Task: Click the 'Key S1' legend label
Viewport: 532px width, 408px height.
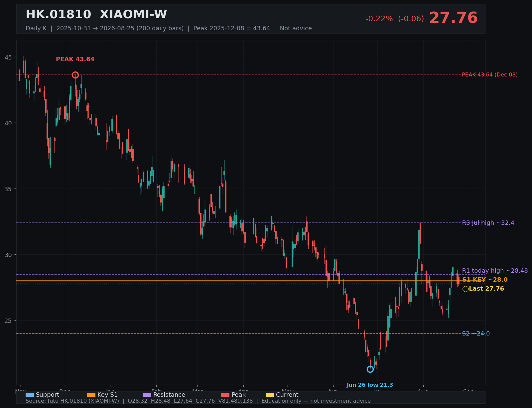Action: [107, 395]
